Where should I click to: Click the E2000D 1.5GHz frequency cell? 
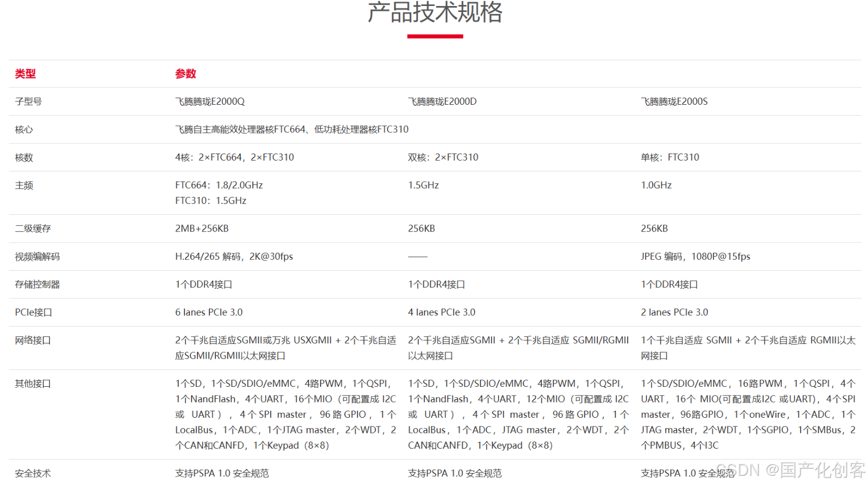pyautogui.click(x=424, y=185)
